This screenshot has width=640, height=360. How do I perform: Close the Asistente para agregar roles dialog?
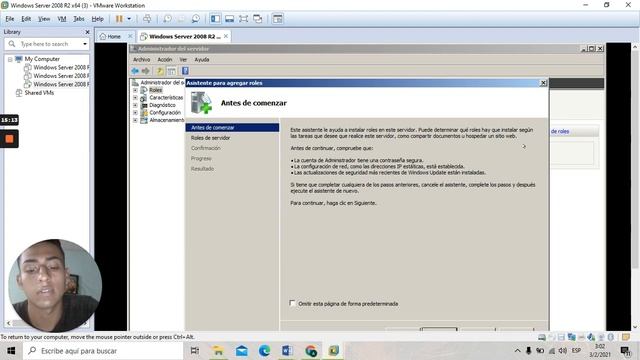click(543, 83)
